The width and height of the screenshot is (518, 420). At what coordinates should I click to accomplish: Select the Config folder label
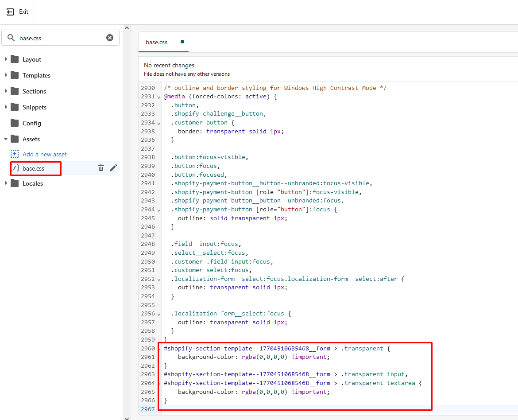point(32,123)
